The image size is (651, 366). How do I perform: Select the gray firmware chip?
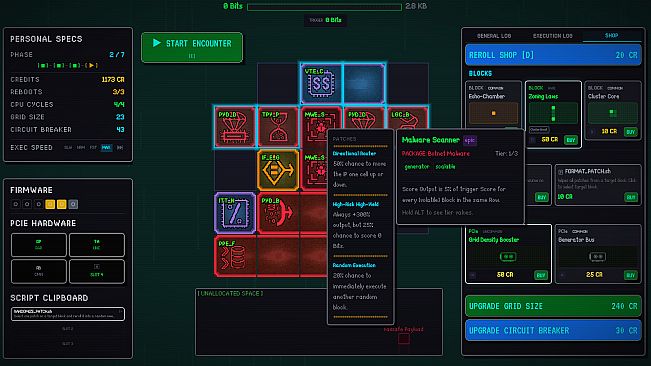(73, 204)
